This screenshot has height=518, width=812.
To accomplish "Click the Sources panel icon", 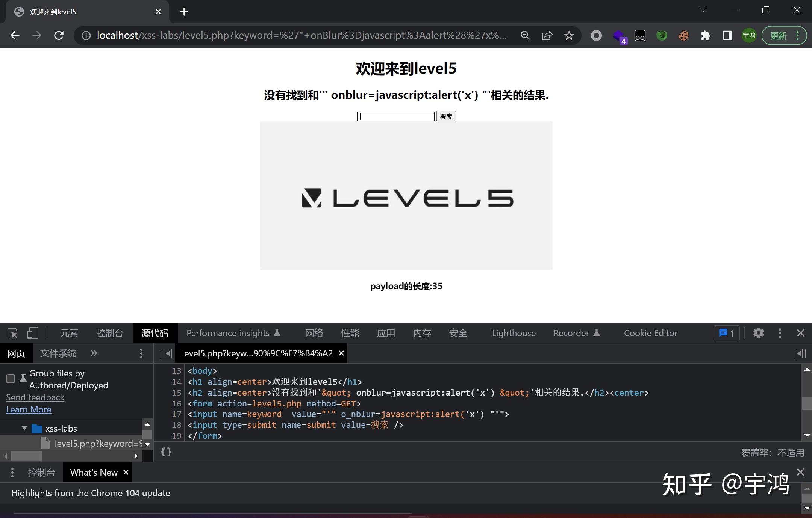I will point(155,334).
